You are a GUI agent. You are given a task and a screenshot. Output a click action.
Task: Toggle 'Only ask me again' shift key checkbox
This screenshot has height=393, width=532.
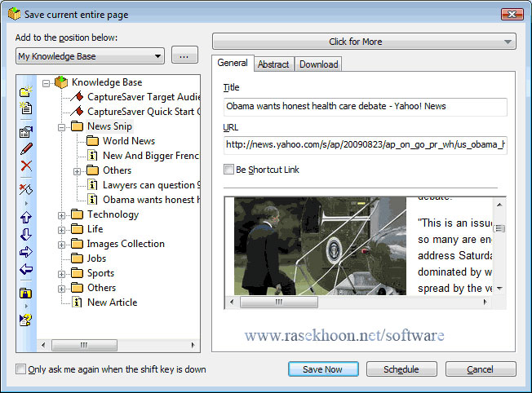click(x=20, y=369)
